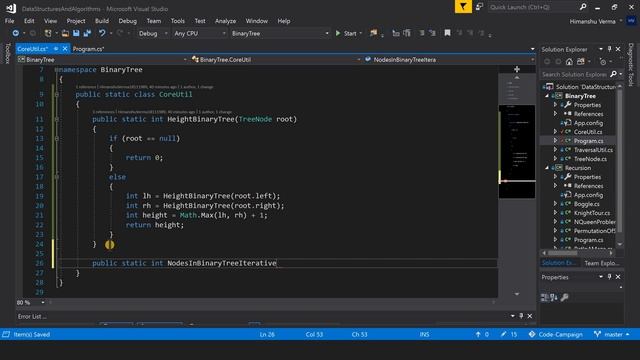Viewport: 640px width, 360px height.
Task: Collapse the Recursion project node
Action: [547, 168]
